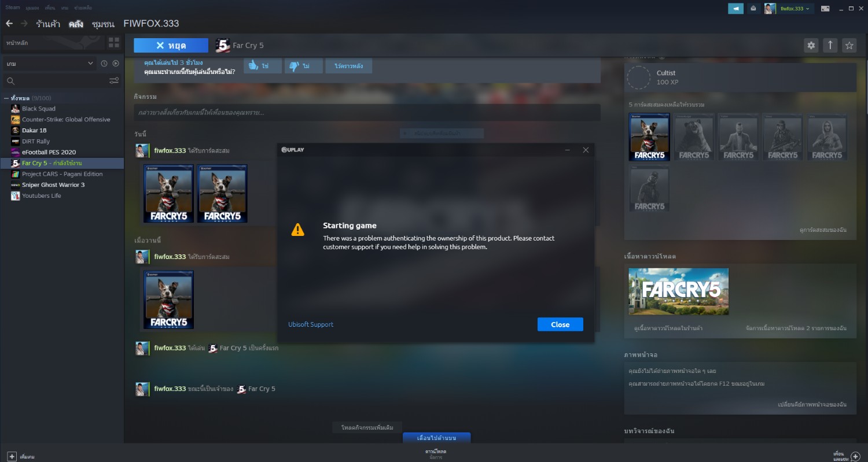
Task: Click the ready-to-play filter icon
Action: pos(116,63)
